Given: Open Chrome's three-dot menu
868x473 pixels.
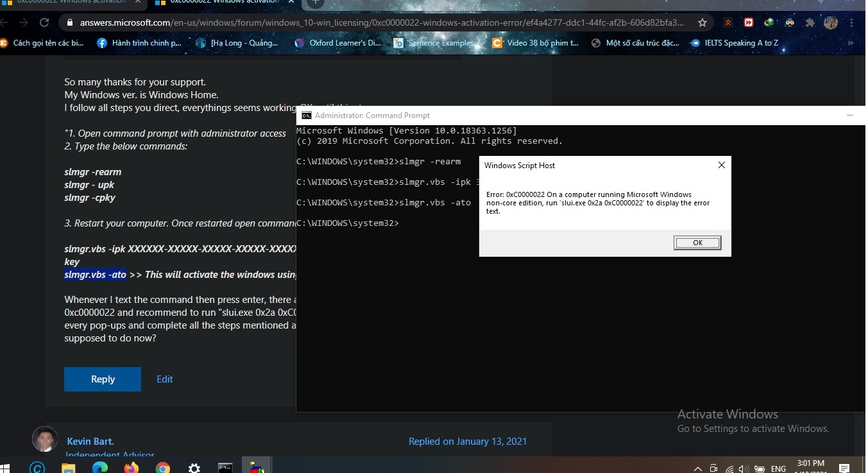Looking at the screenshot, I should tap(851, 21).
